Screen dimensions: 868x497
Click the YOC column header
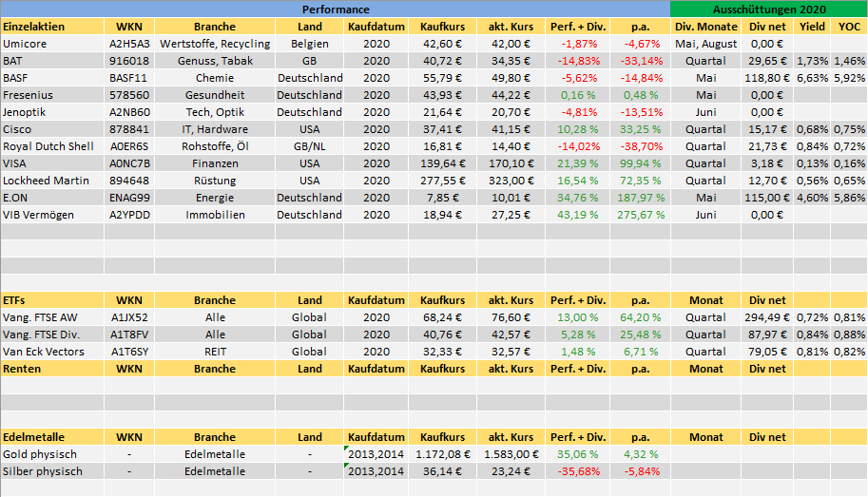tap(849, 27)
